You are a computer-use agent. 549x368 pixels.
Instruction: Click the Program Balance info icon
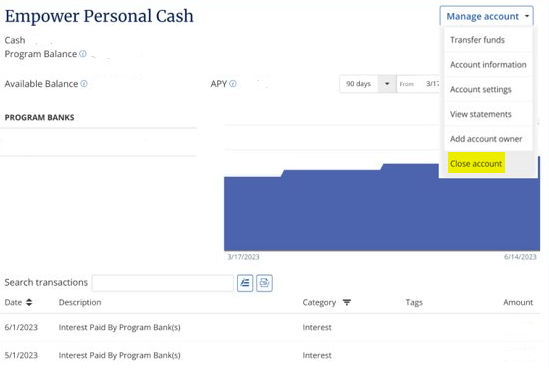pyautogui.click(x=83, y=54)
